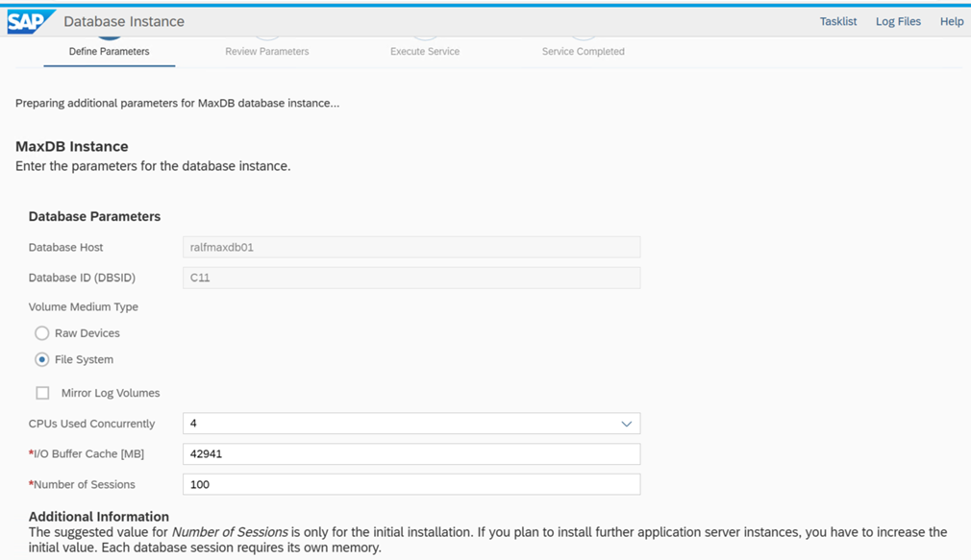Screen dimensions: 971x560
Task: Enable Mirror Log Volumes checkbox
Action: click(x=42, y=393)
